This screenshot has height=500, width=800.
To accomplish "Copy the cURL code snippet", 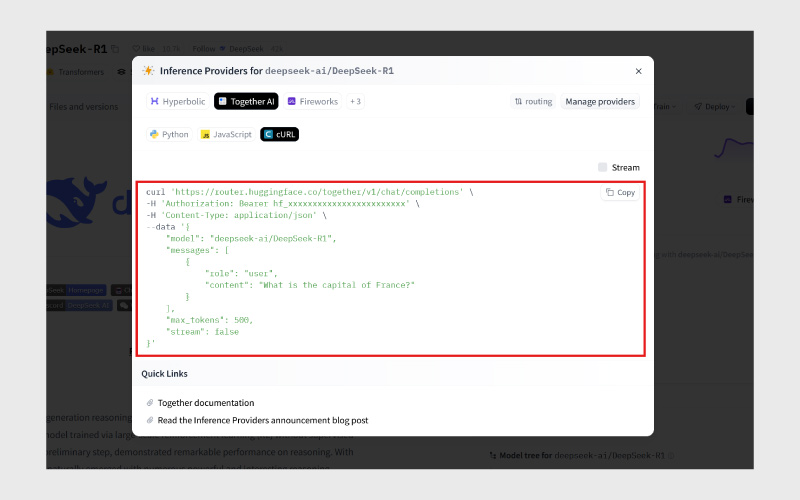I will point(620,192).
